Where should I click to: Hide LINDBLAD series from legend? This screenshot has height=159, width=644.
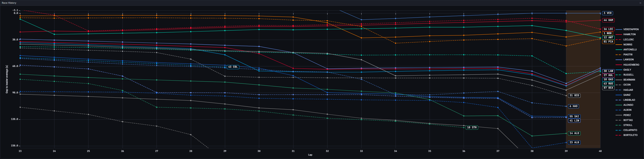click(625, 100)
